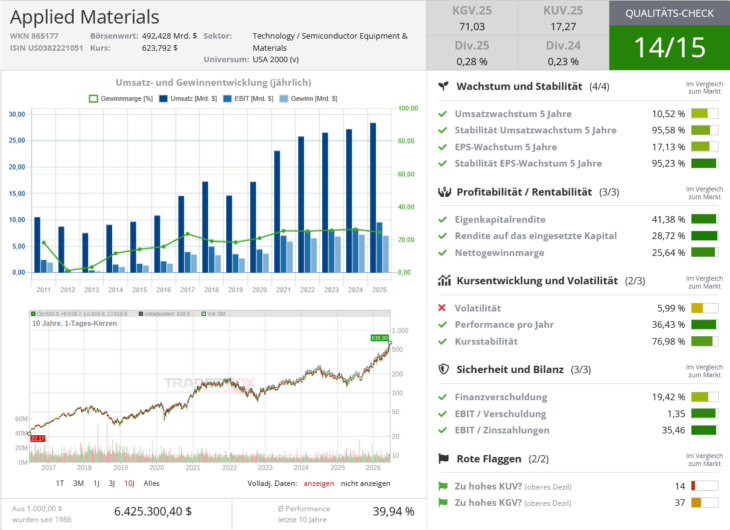This screenshot has width=730, height=530.
Task: Click the EBIT / Zinszahlungen value 35,46
Action: (674, 430)
